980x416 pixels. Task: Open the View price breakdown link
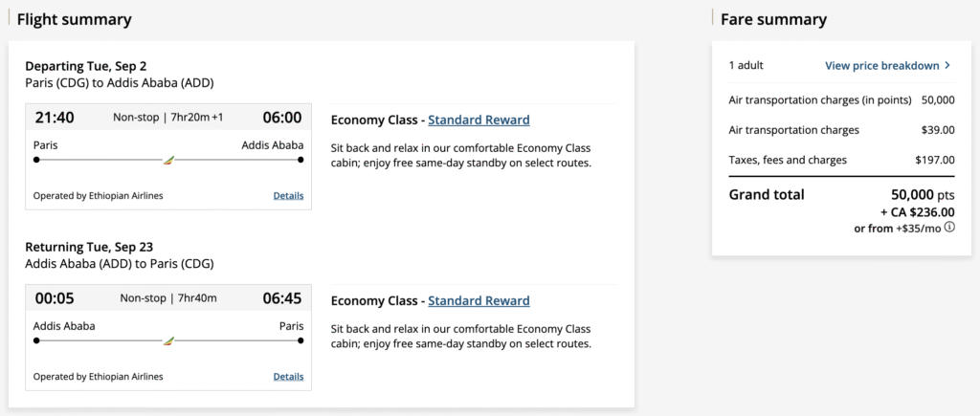881,66
